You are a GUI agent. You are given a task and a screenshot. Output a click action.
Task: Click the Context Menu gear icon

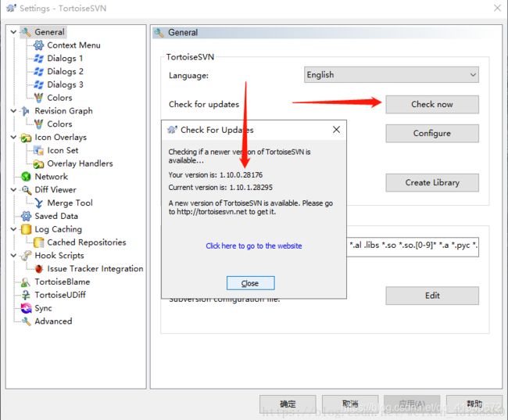pyautogui.click(x=38, y=45)
